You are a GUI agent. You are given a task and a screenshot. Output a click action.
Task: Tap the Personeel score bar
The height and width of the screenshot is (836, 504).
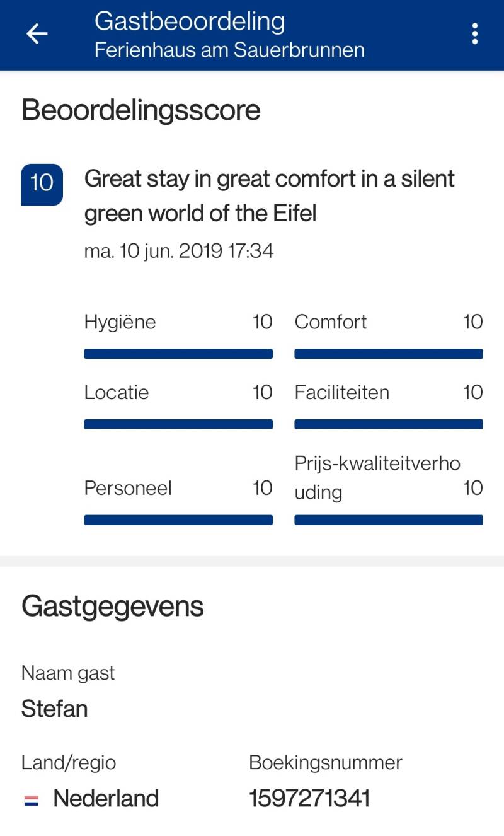pos(178,520)
